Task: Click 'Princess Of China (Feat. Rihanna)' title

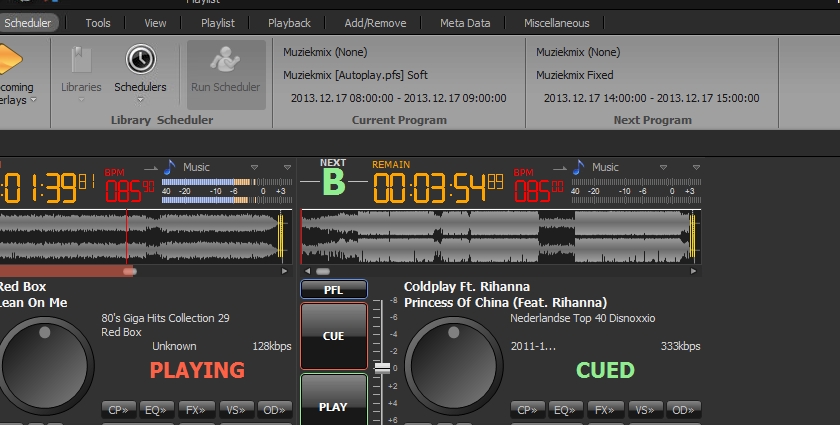Action: pos(505,303)
